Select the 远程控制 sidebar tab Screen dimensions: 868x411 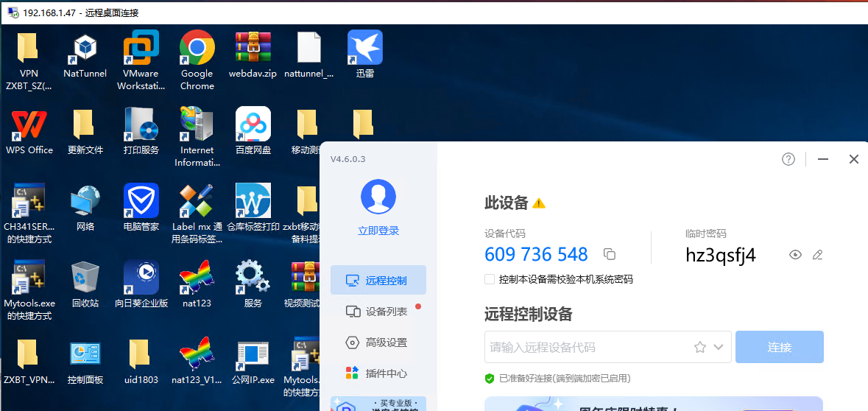coord(378,280)
